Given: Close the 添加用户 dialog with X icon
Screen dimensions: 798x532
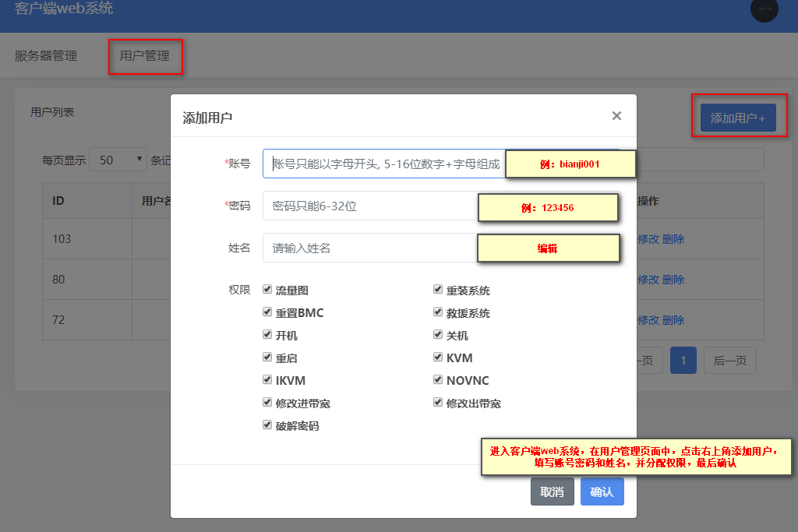Looking at the screenshot, I should [616, 116].
